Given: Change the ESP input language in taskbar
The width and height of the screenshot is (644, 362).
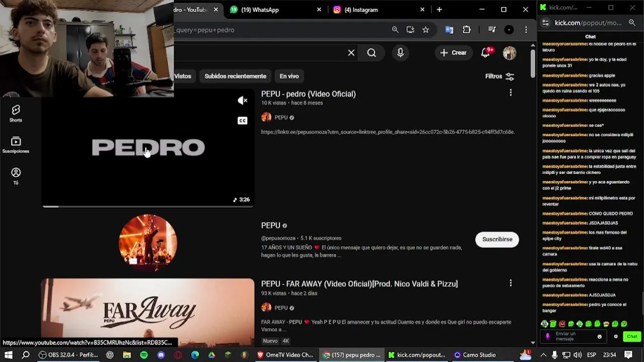Looking at the screenshot, I should pyautogui.click(x=592, y=355).
